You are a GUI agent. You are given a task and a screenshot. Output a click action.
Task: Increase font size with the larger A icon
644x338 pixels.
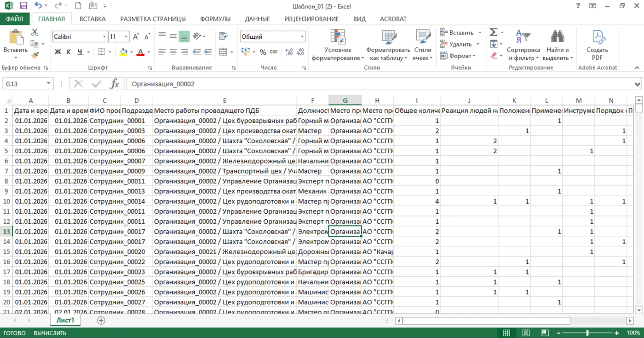pyautogui.click(x=136, y=36)
